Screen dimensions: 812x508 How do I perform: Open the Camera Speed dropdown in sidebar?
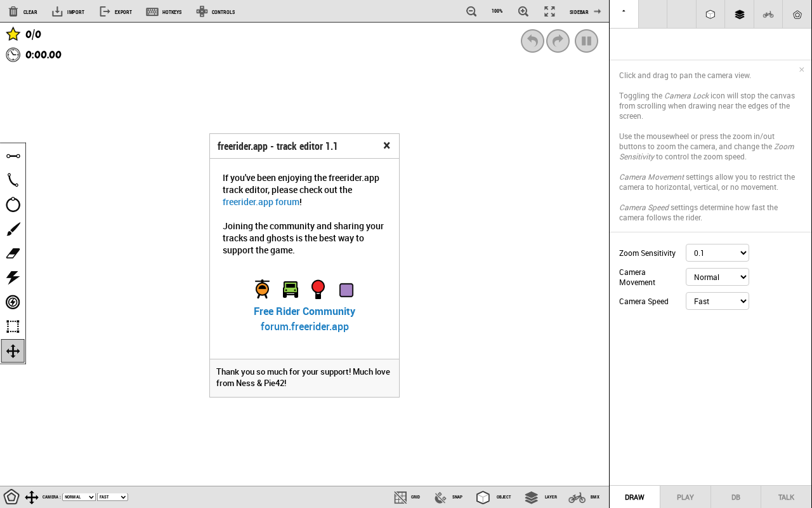tap(717, 301)
